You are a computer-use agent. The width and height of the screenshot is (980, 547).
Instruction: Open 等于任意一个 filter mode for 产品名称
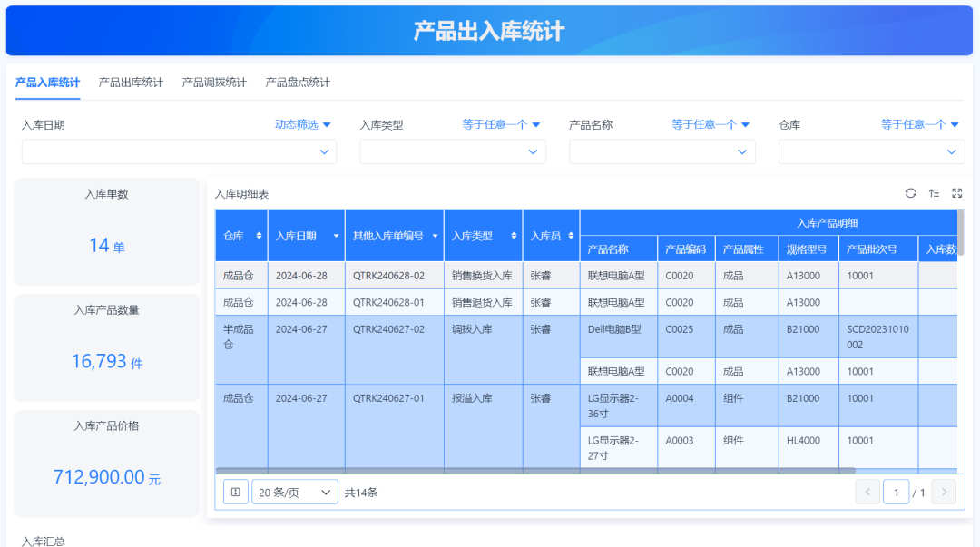point(710,124)
